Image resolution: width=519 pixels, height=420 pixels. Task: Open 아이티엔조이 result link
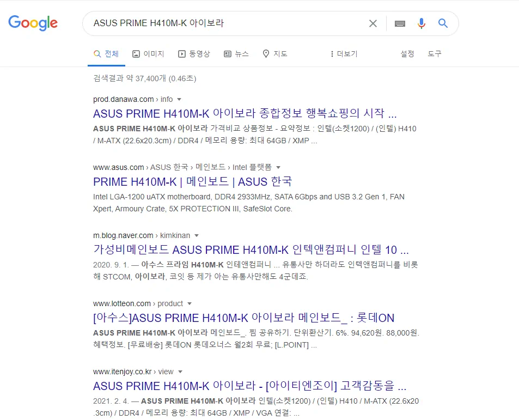click(x=249, y=386)
